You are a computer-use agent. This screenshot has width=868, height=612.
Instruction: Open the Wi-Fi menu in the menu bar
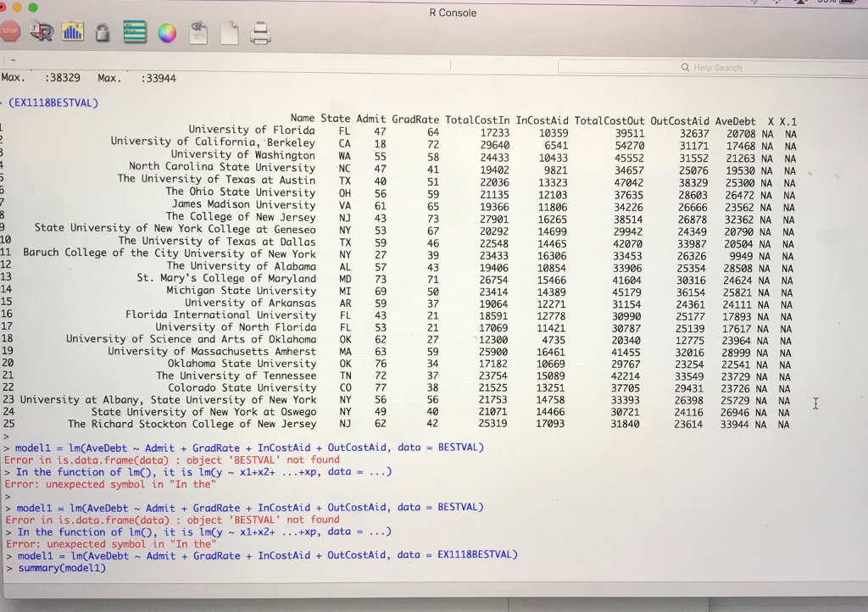[x=801, y=3]
